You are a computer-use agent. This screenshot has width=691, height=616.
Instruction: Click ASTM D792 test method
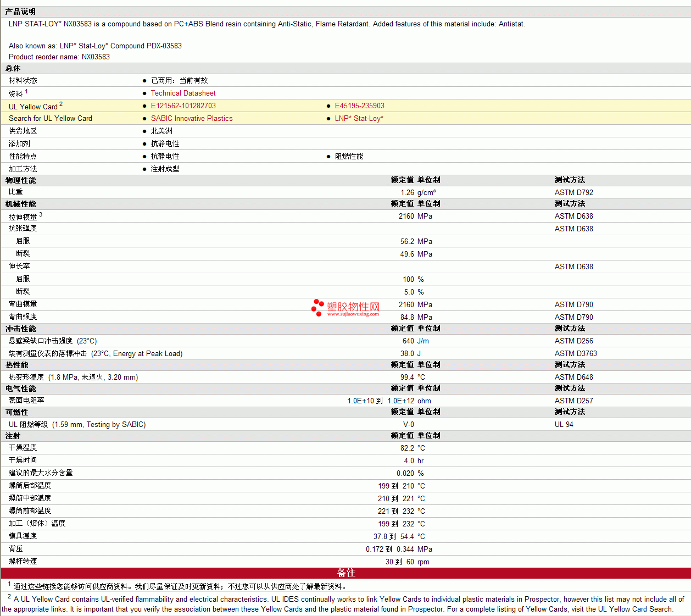click(x=573, y=193)
